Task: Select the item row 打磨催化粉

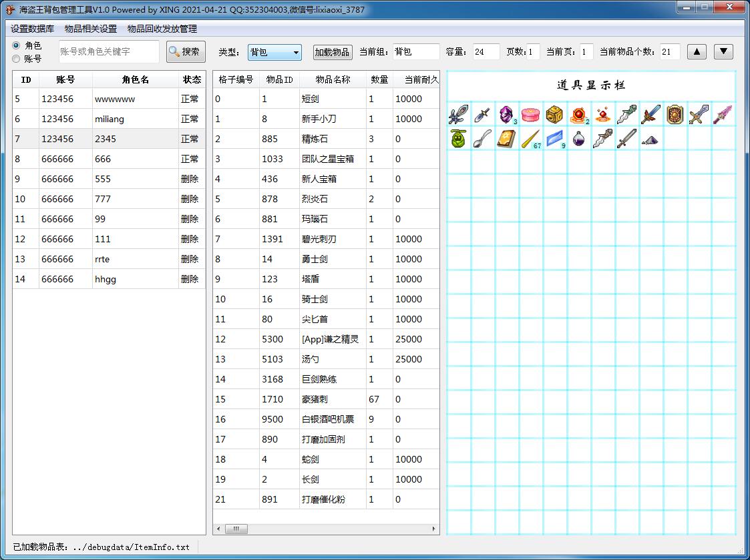Action: 326,499
